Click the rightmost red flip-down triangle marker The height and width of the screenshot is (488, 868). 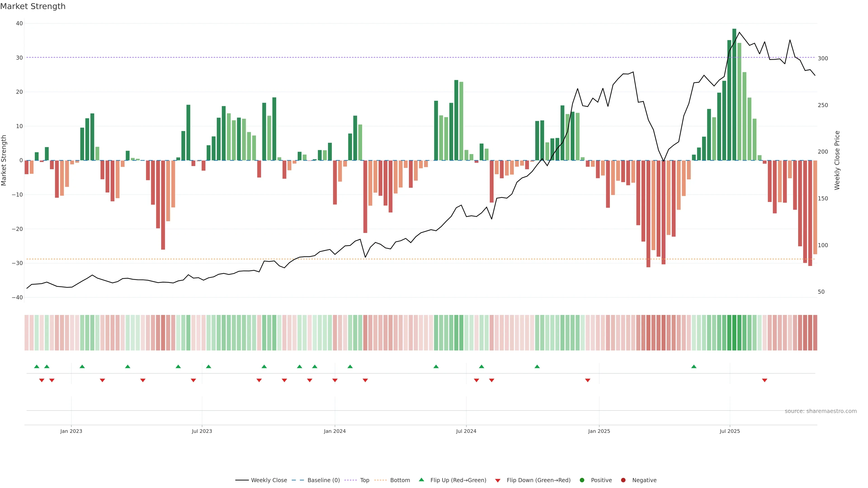click(764, 380)
